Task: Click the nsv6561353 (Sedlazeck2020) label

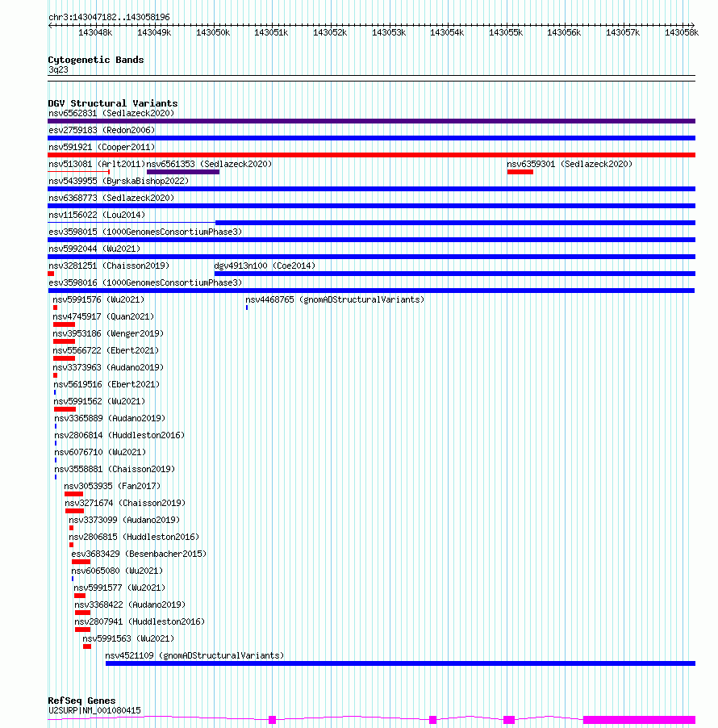Action: [209, 164]
